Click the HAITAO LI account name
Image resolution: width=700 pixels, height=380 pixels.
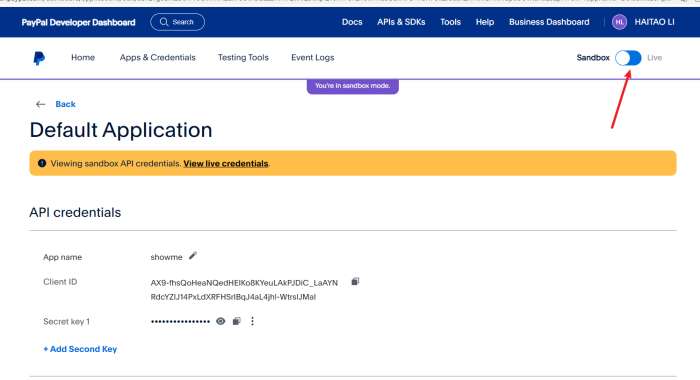coord(654,22)
